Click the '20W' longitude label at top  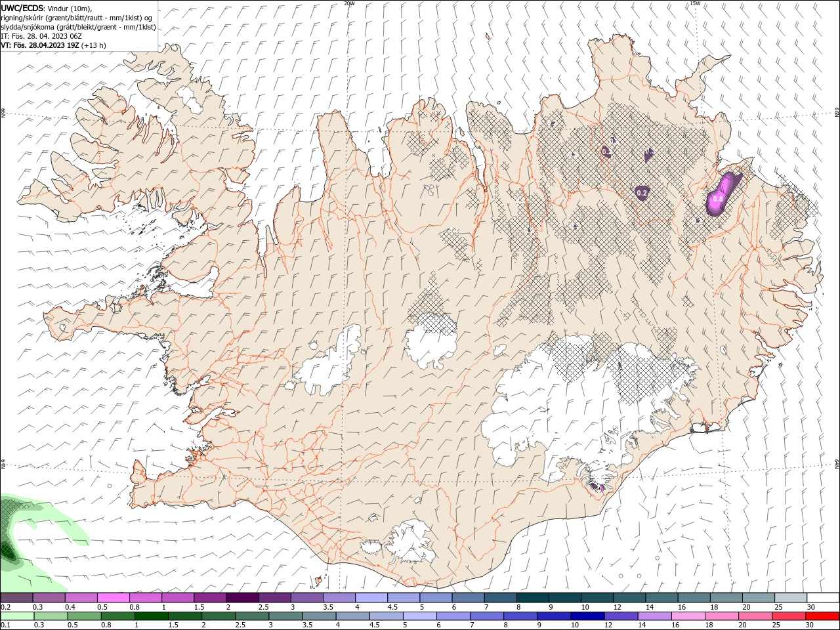point(350,3)
